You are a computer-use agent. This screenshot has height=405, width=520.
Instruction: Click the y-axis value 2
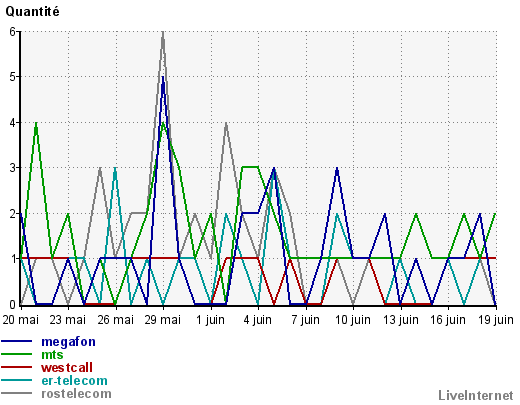13,214
